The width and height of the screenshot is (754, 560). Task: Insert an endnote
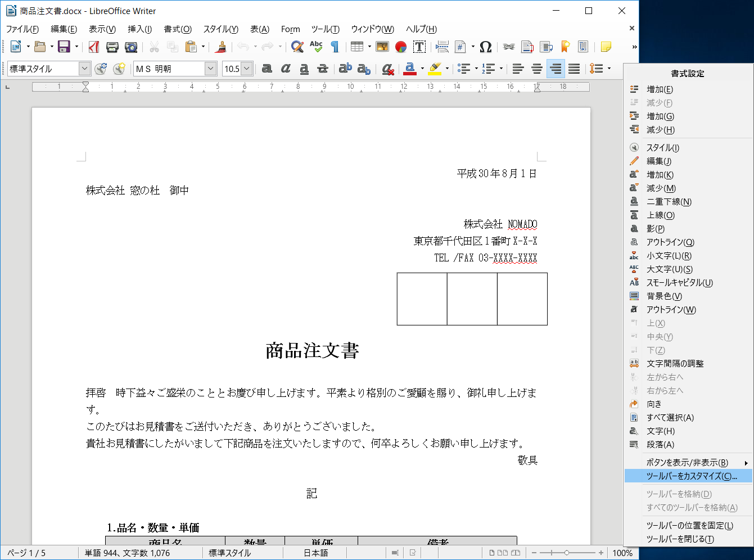click(546, 47)
